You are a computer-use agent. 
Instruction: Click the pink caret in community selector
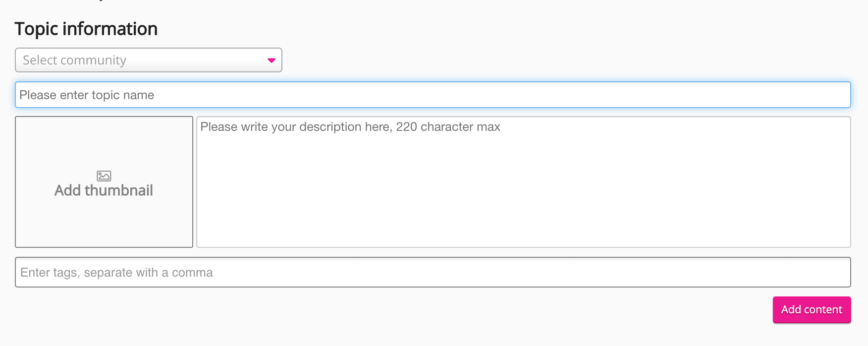coord(271,60)
